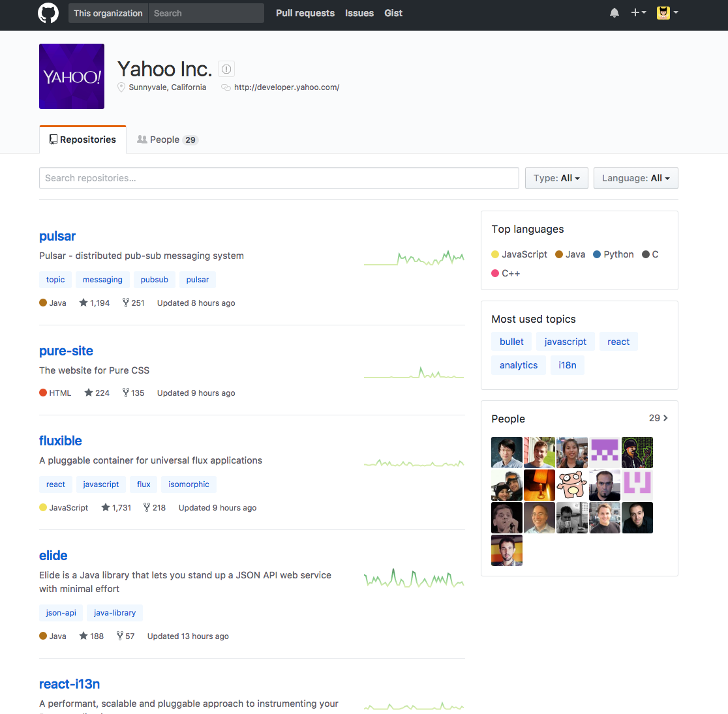This screenshot has height=714, width=728.
Task: Filter by Java in Top languages
Action: pyautogui.click(x=570, y=254)
